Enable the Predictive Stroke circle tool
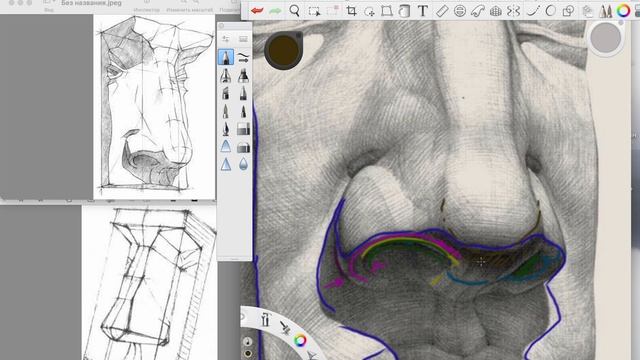The image size is (640, 360). [x=550, y=11]
